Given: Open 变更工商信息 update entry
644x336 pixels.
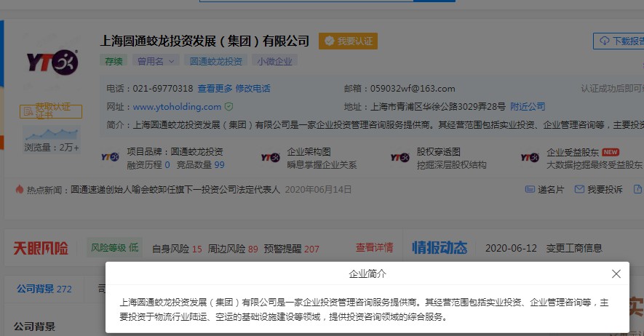Looking at the screenshot, I should (x=573, y=248).
